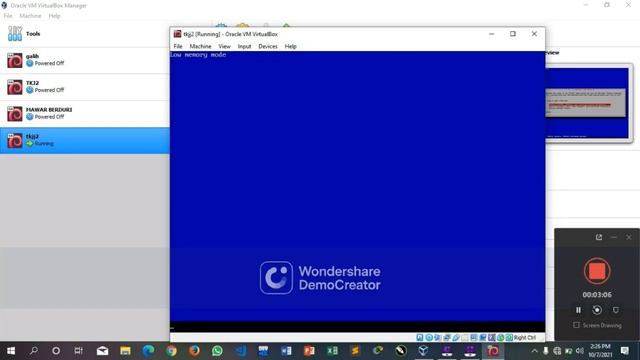Open Windows taskbar search
640x360 pixels.
pos(34,351)
